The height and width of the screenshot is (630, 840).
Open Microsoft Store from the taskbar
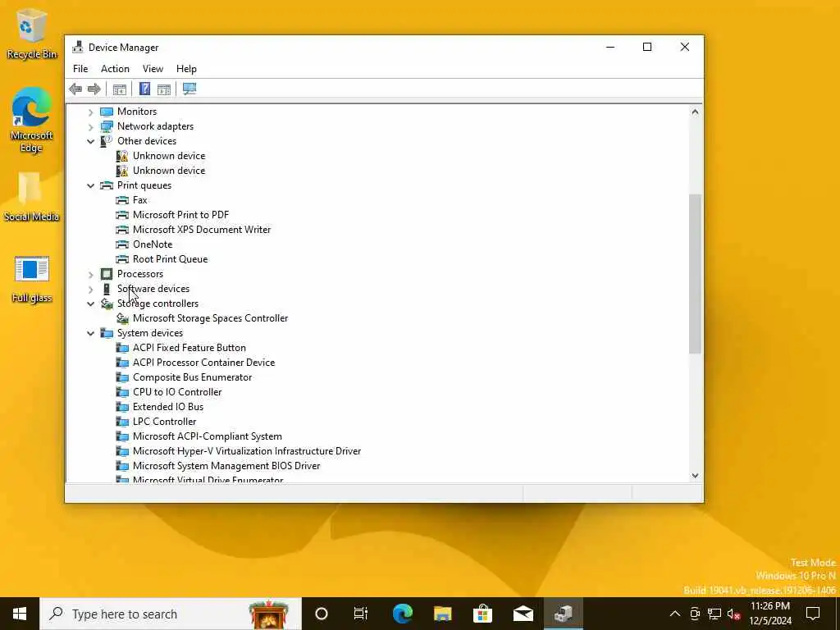click(x=482, y=614)
